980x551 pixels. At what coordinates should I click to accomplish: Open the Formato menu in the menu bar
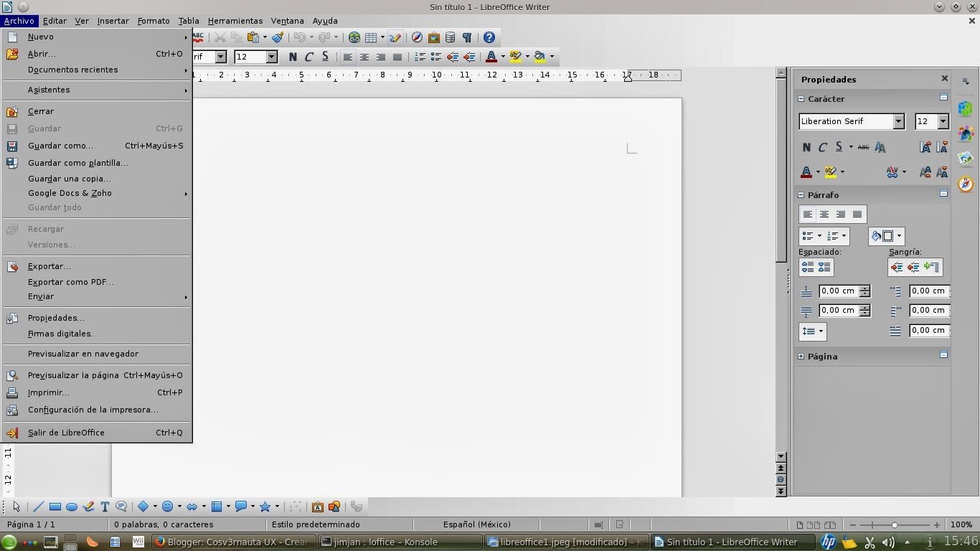tap(154, 21)
